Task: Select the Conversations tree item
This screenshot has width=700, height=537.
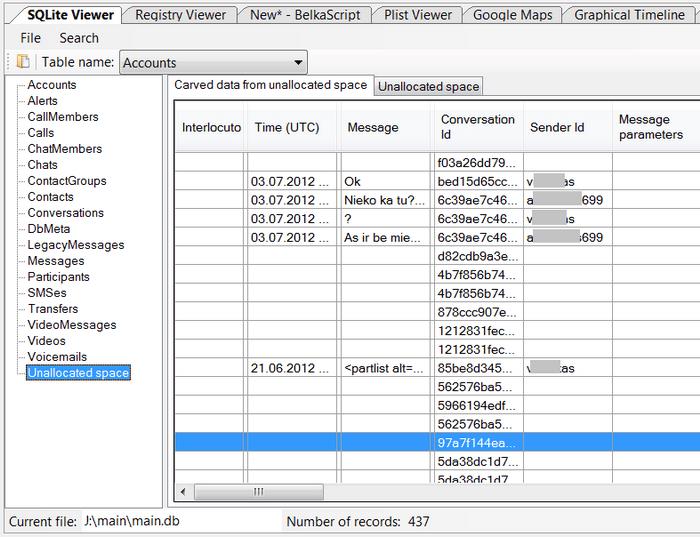Action: click(65, 213)
